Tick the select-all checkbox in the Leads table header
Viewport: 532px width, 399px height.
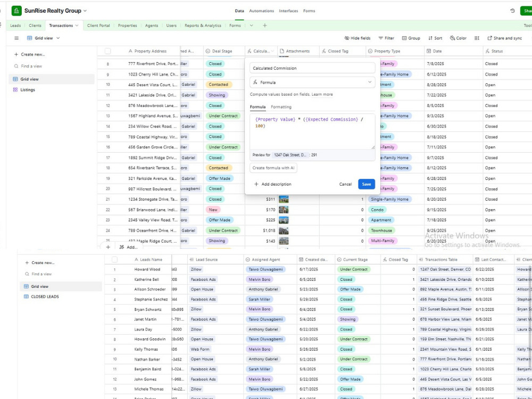115,260
